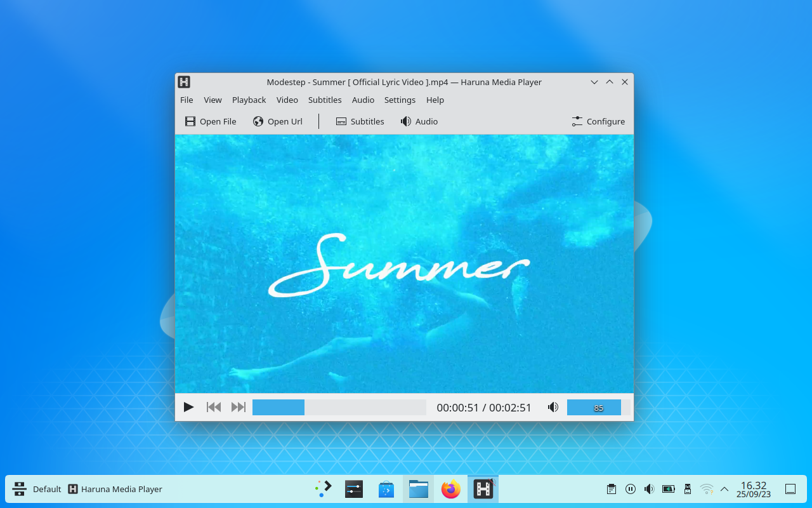Toggle play with the Play button
This screenshot has width=812, height=508.
coord(188,407)
